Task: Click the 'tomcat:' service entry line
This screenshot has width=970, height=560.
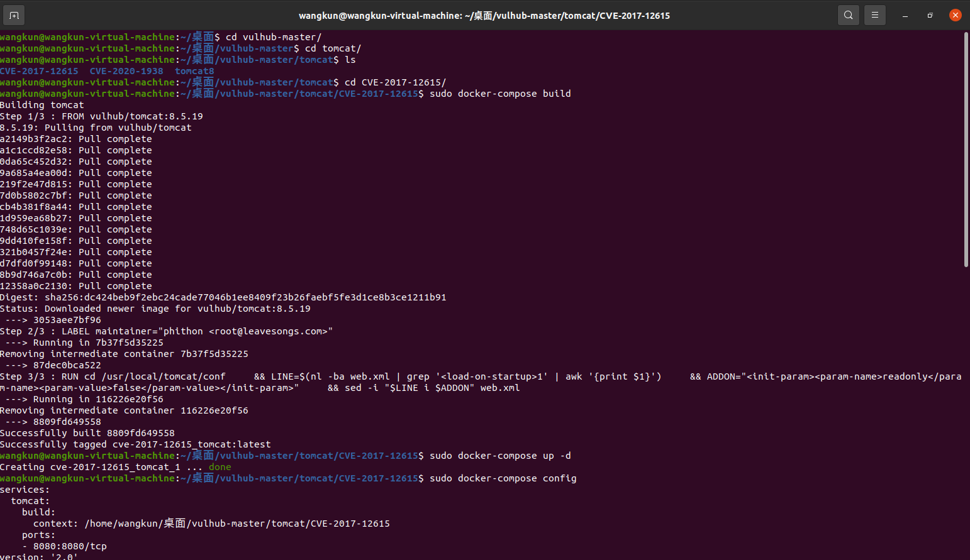Action: click(x=30, y=501)
